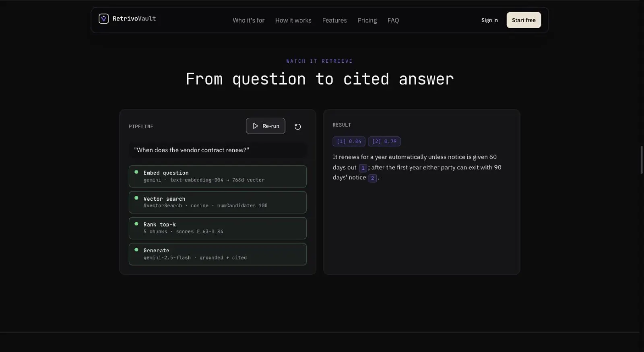Screen dimensions: 644x352
Task: Open the Features nav item
Action: (x=334, y=20)
